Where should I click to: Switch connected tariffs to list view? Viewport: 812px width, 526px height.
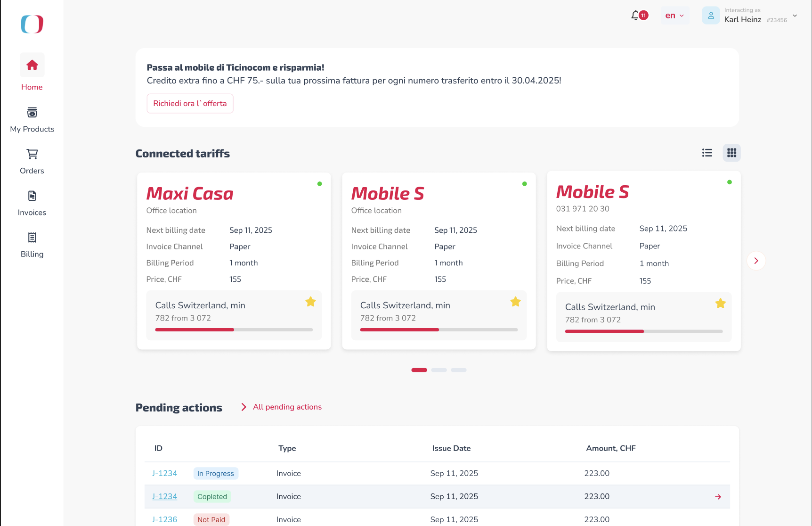pos(707,153)
